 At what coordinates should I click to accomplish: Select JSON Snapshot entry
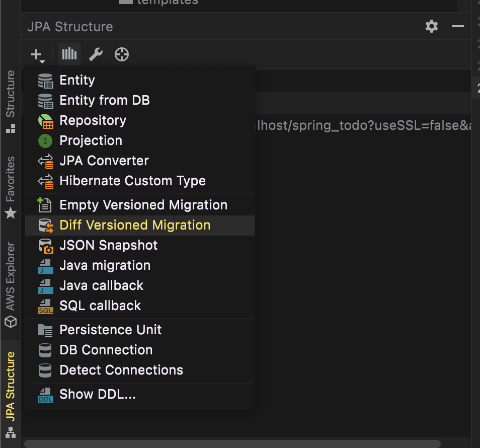point(139,246)
